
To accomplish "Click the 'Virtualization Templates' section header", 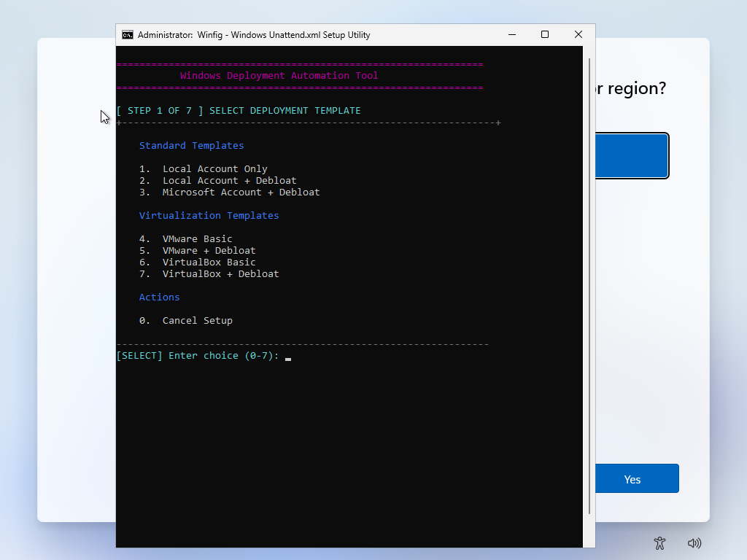I will coord(210,215).
